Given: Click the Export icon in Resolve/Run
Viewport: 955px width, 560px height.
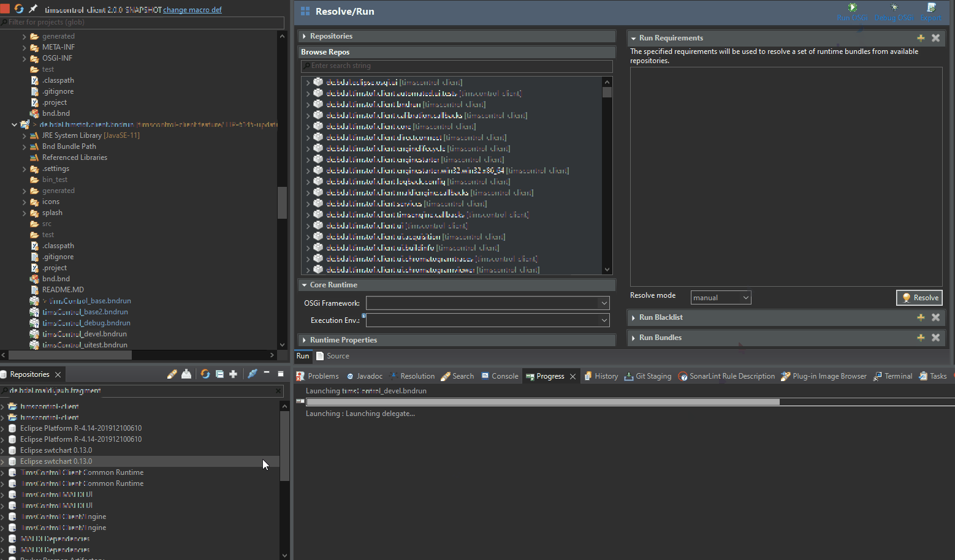Looking at the screenshot, I should (931, 7).
